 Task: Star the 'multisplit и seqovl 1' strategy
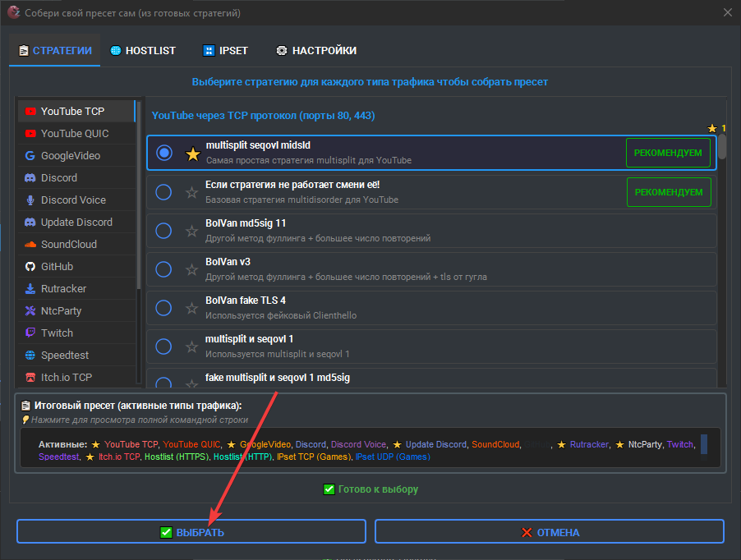[x=191, y=347]
